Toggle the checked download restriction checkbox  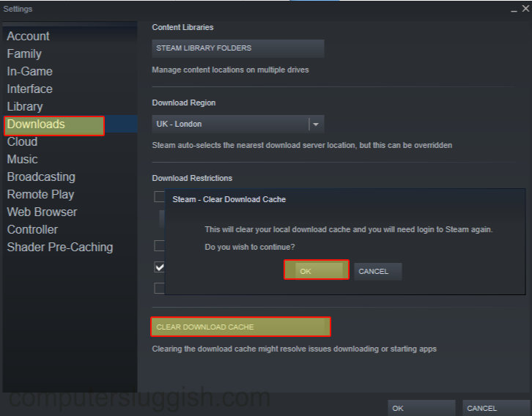pos(159,267)
